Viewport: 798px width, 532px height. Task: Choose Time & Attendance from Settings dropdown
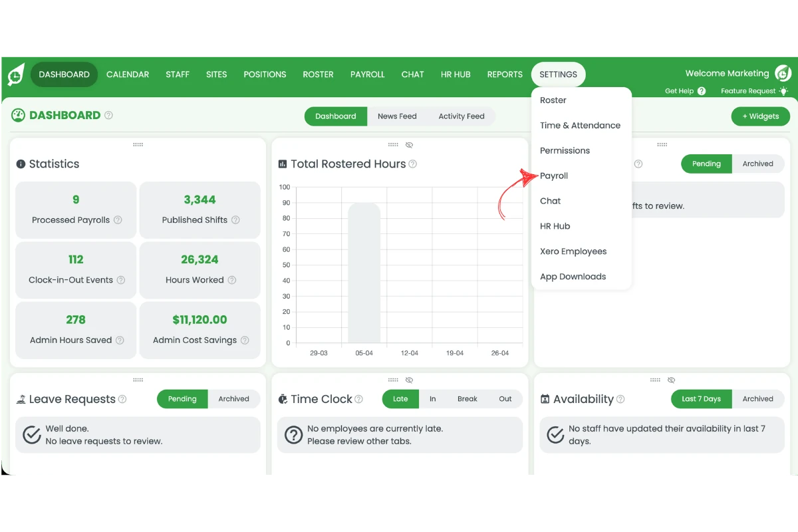click(581, 126)
